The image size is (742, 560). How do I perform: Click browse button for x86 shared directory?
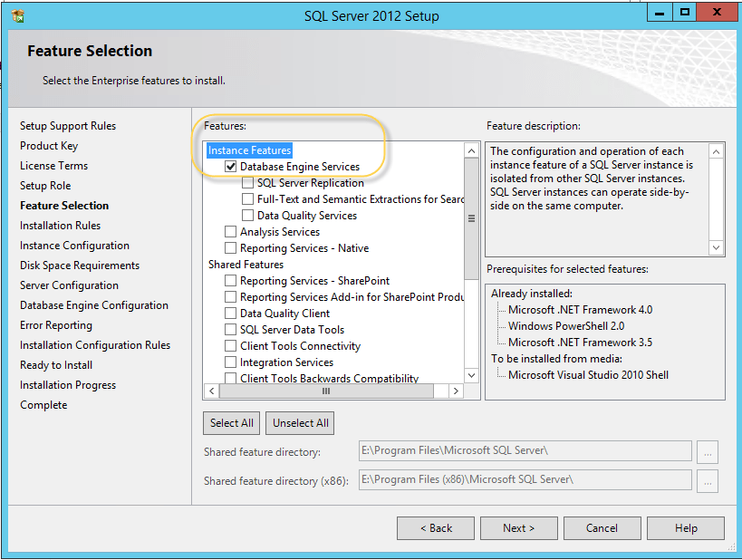(709, 479)
